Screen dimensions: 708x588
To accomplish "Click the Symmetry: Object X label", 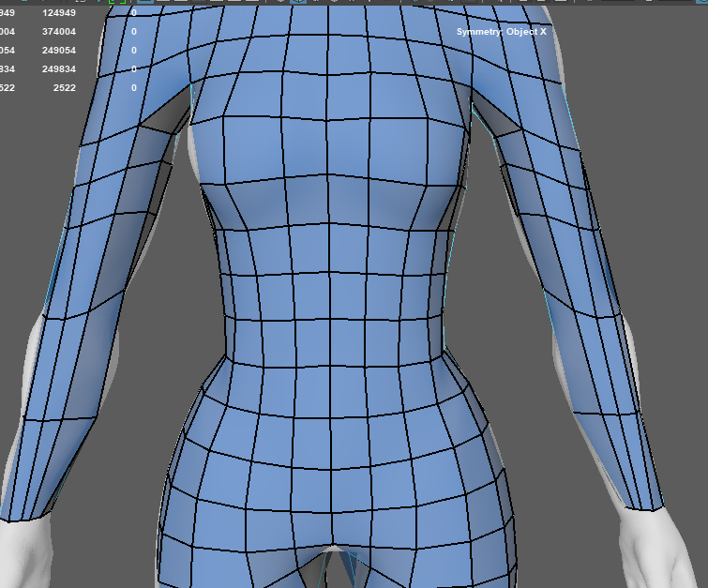I will [501, 32].
